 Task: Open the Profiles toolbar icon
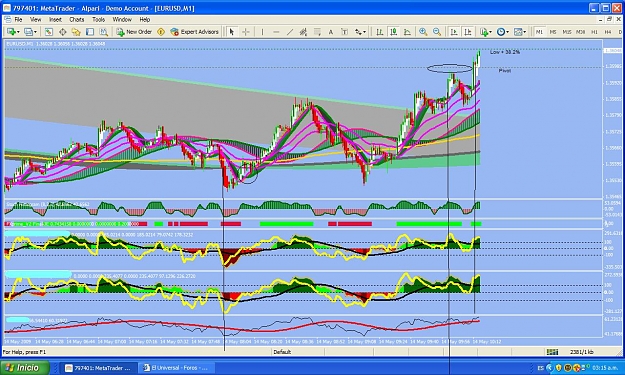pyautogui.click(x=28, y=32)
